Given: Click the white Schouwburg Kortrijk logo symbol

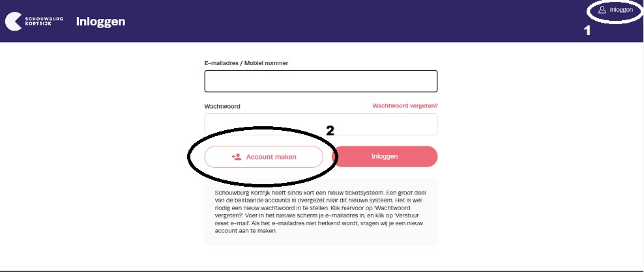Looking at the screenshot, I should (x=13, y=21).
